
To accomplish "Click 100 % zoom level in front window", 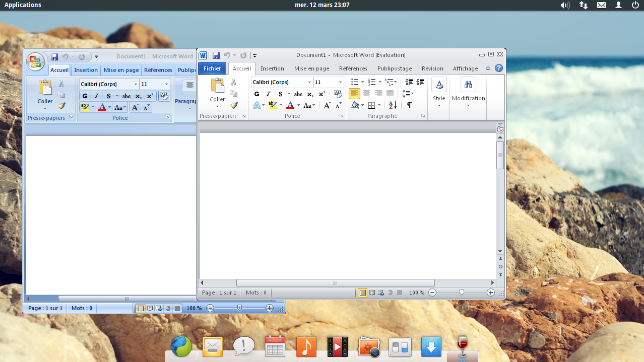I will click(x=417, y=293).
